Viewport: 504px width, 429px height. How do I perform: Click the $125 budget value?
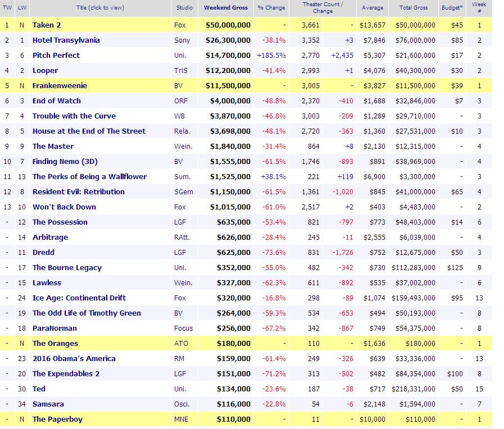455,268
